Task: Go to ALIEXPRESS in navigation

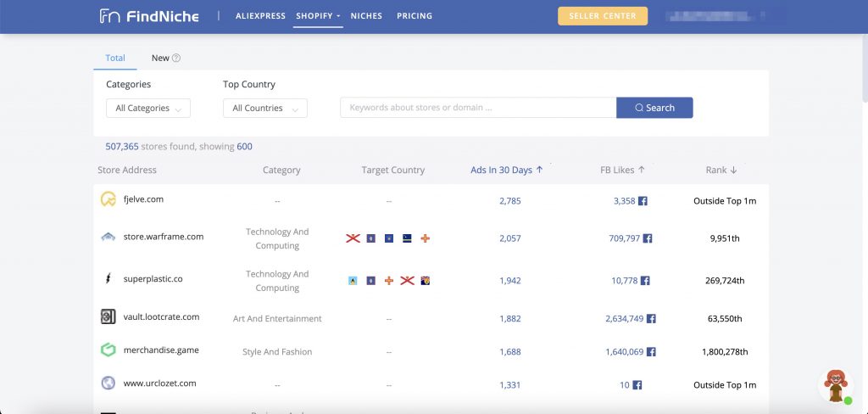Action: (261, 16)
